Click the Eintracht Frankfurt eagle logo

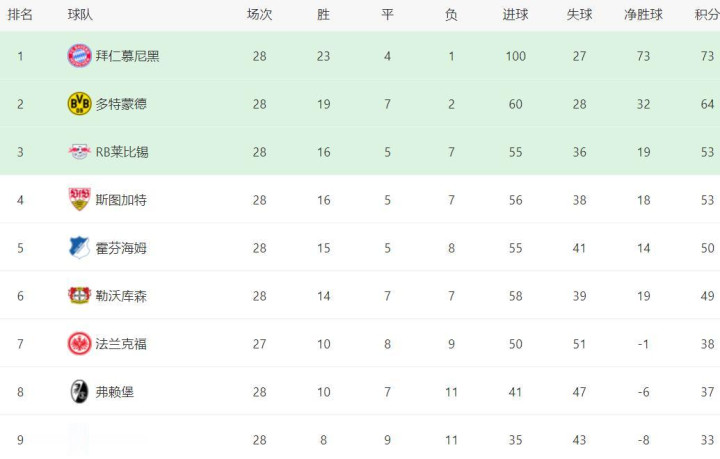coord(79,344)
